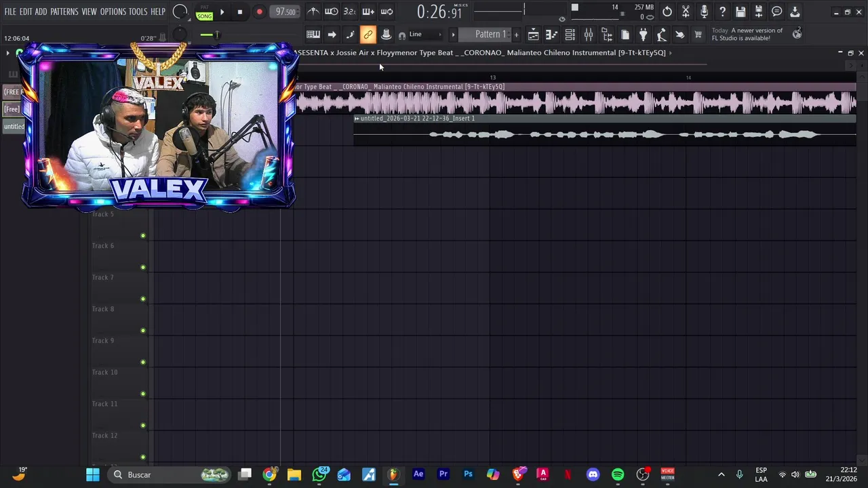This screenshot has width=868, height=488.
Task: Open tempo tapper icon
Action: click(x=661, y=35)
